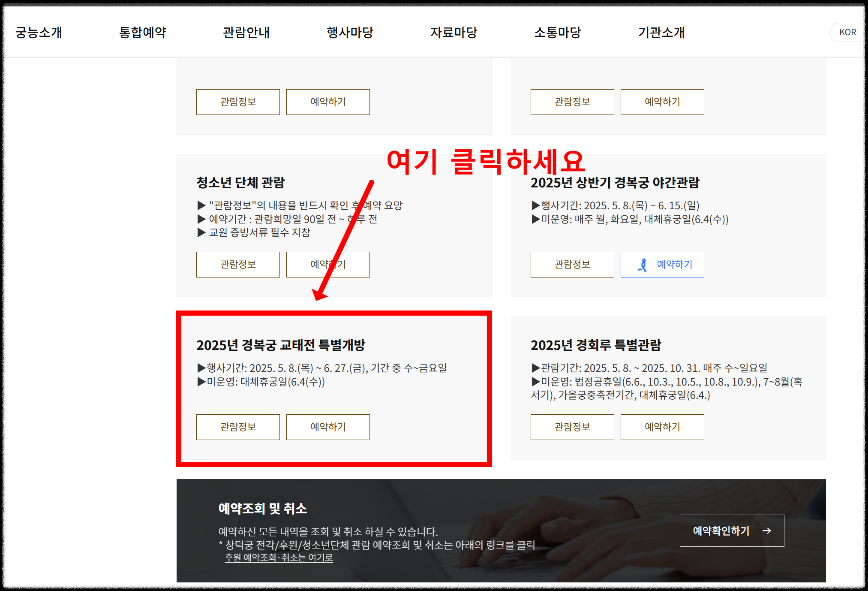The height and width of the screenshot is (591, 868).
Task: Open the 자료마당 menu
Action: (454, 32)
